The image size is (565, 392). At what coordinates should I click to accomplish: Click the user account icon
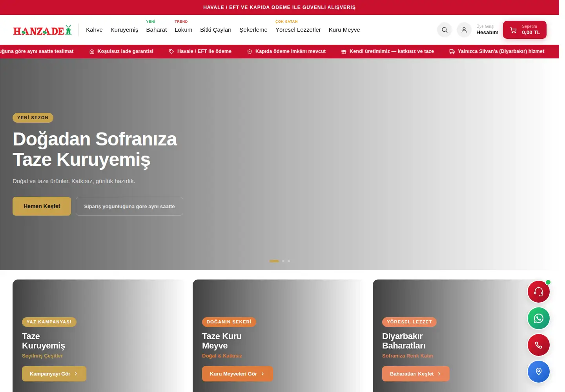click(x=464, y=30)
